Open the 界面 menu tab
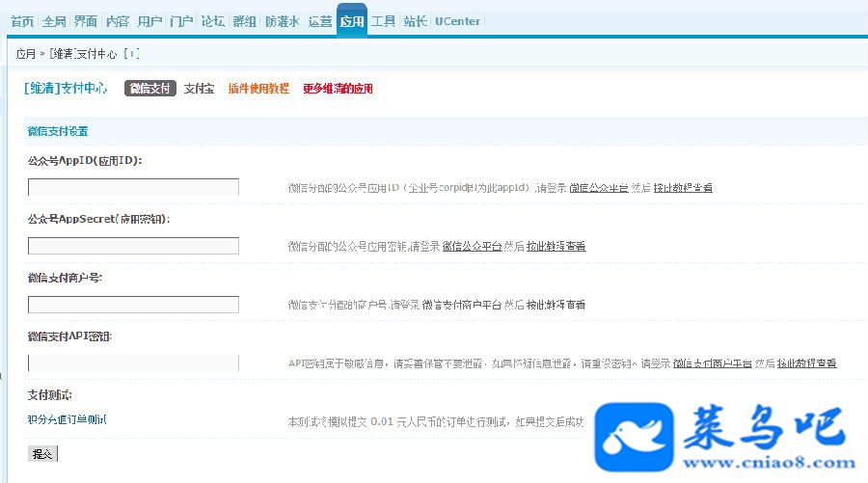The width and height of the screenshot is (868, 483). (x=86, y=21)
